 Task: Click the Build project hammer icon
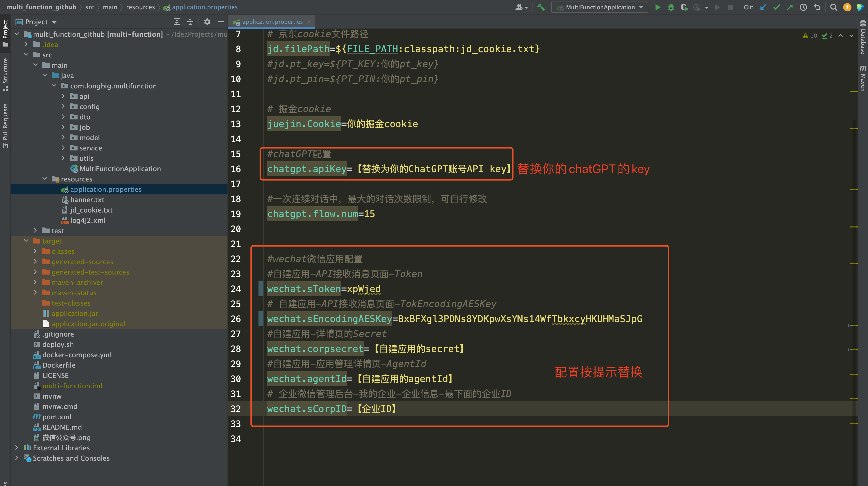(541, 7)
